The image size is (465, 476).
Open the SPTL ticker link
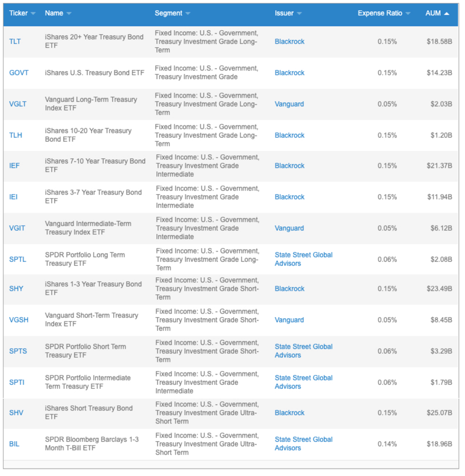coord(18,260)
